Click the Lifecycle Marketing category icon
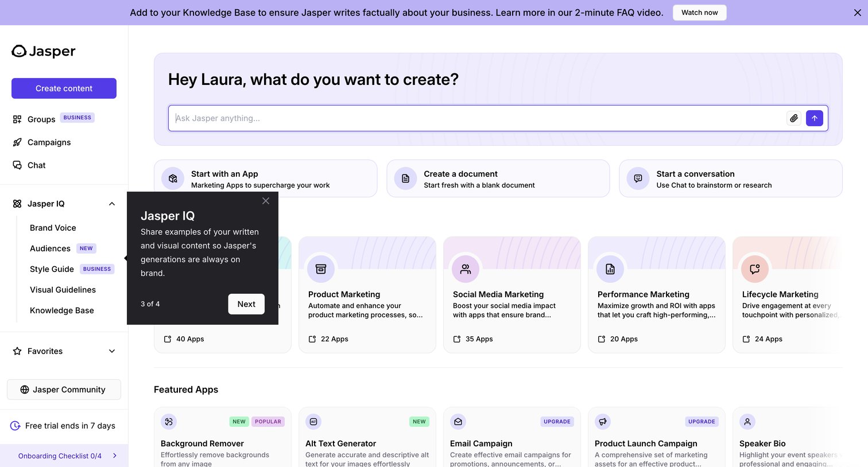868x467 pixels. 755,269
